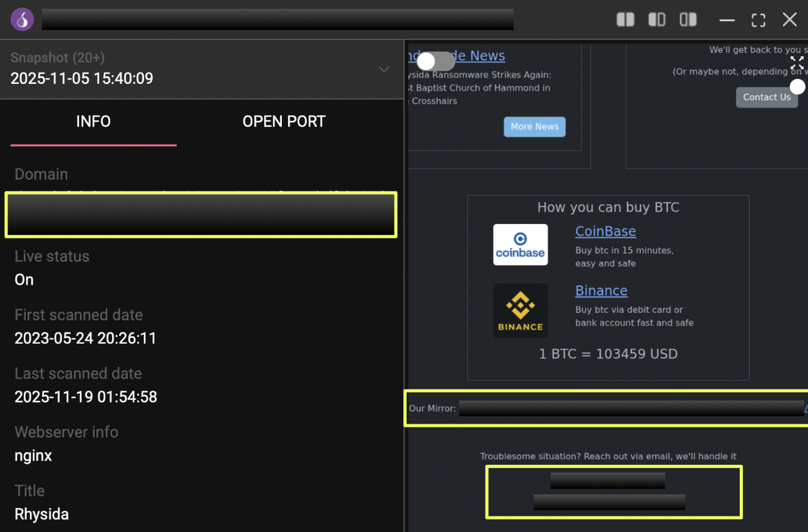Click the snapshot timestamp 2025-11-05 15:40:09
Image resolution: width=808 pixels, height=532 pixels.
pyautogui.click(x=81, y=78)
